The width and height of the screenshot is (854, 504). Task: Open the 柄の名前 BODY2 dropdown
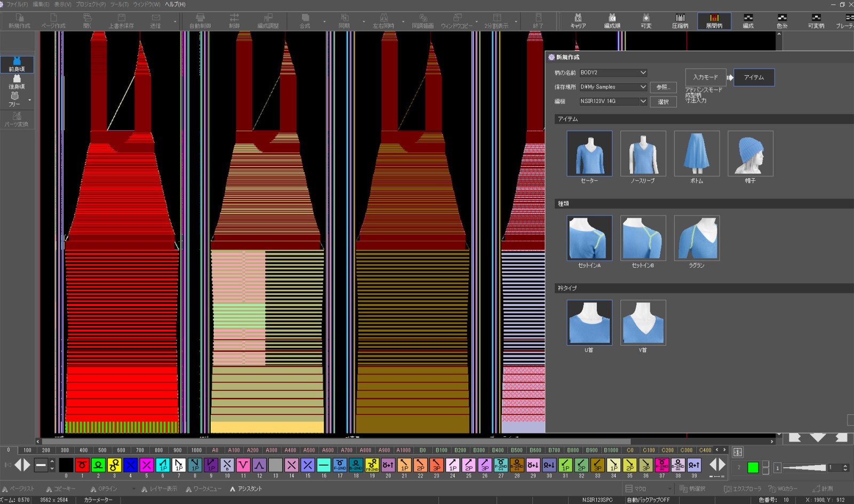(x=643, y=73)
